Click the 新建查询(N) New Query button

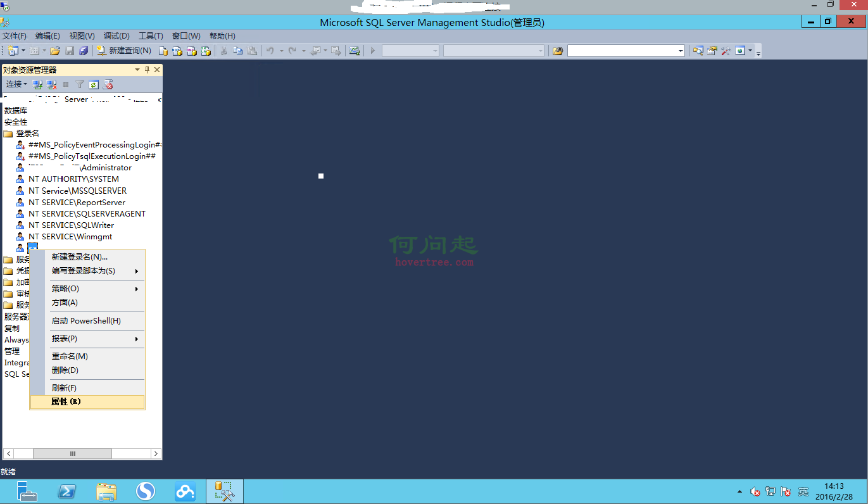(124, 51)
